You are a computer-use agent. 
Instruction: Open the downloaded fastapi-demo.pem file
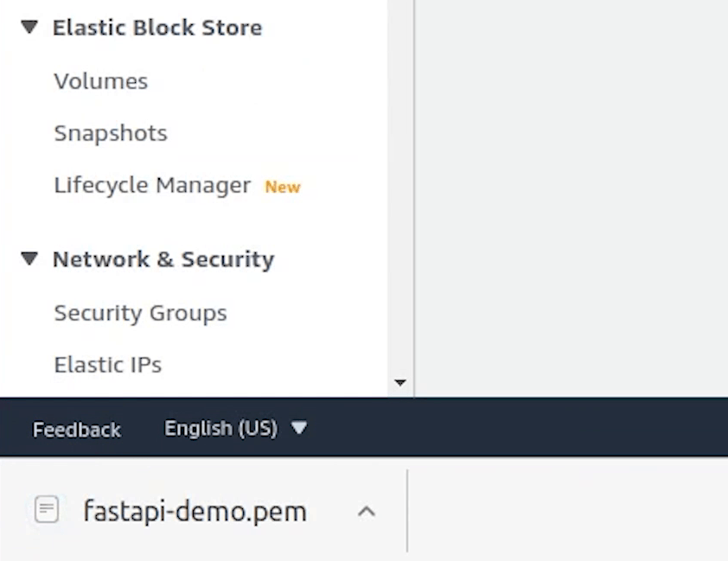coord(195,511)
